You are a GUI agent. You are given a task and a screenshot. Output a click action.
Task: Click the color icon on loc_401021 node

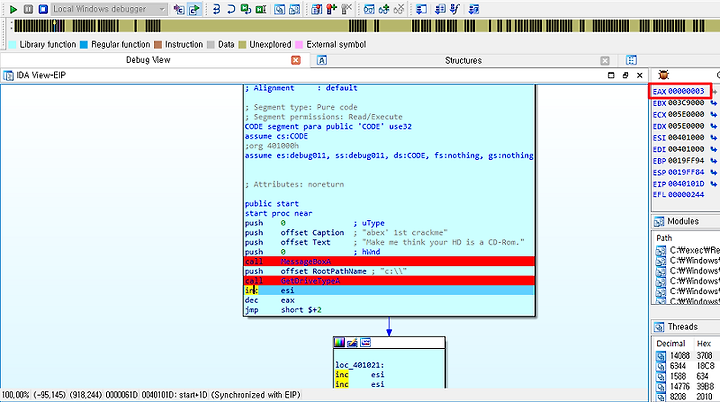[x=339, y=342]
